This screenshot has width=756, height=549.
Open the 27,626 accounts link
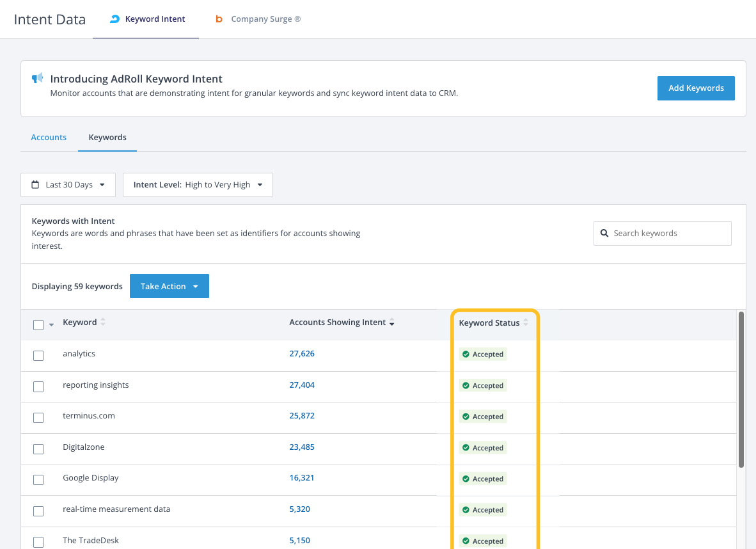tap(302, 354)
